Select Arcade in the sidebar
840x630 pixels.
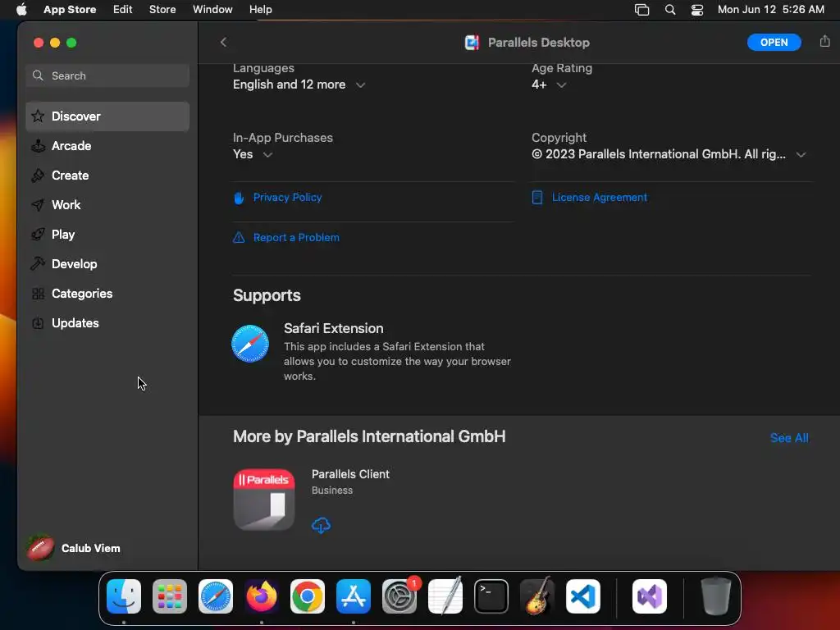pos(107,146)
